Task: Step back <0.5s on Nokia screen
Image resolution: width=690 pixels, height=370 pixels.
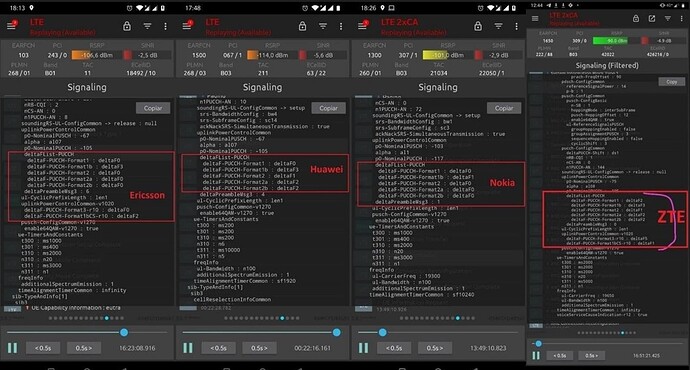Action: click(394, 348)
